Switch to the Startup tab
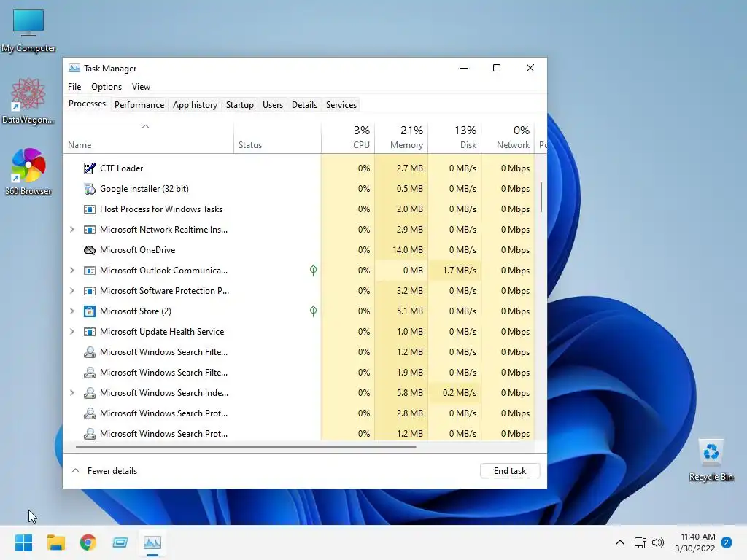This screenshot has width=747, height=560. pos(239,105)
